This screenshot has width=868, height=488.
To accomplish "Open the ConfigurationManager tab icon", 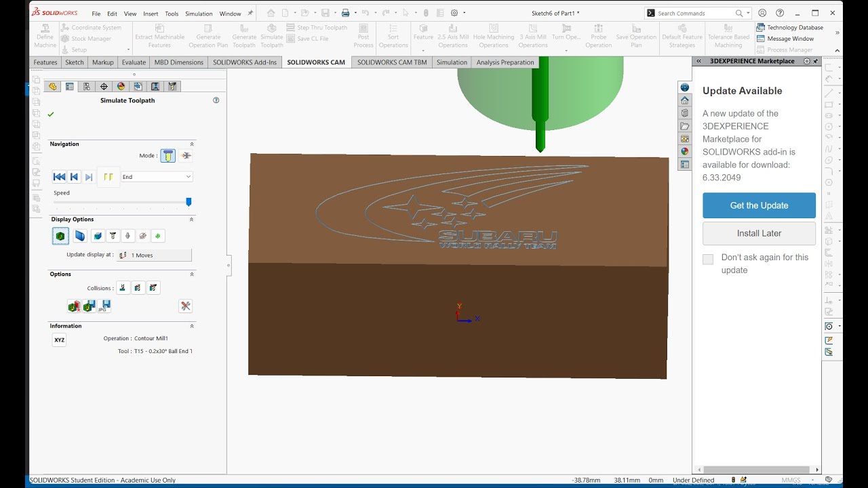I will pyautogui.click(x=87, y=86).
